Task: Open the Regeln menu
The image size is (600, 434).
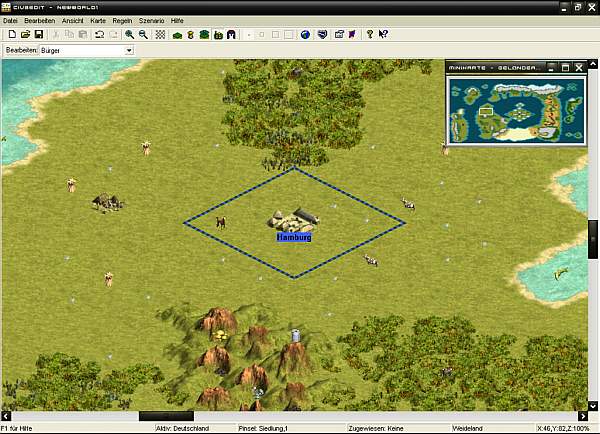Action: pyautogui.click(x=122, y=20)
